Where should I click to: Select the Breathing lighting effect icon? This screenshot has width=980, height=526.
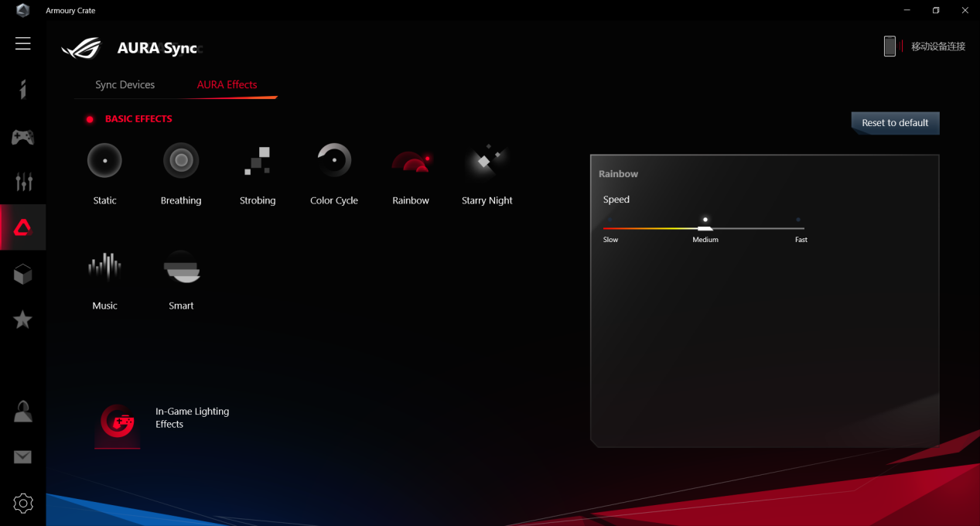tap(181, 161)
